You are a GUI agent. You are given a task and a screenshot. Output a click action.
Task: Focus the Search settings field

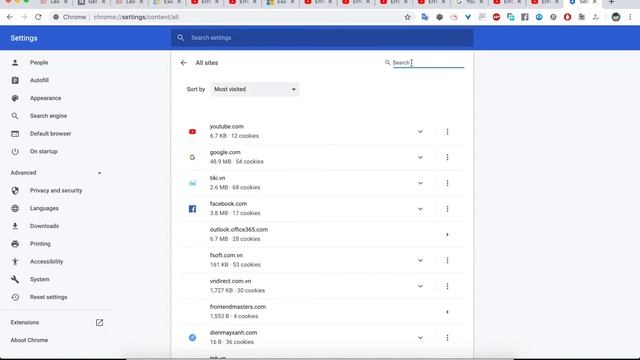(x=322, y=38)
